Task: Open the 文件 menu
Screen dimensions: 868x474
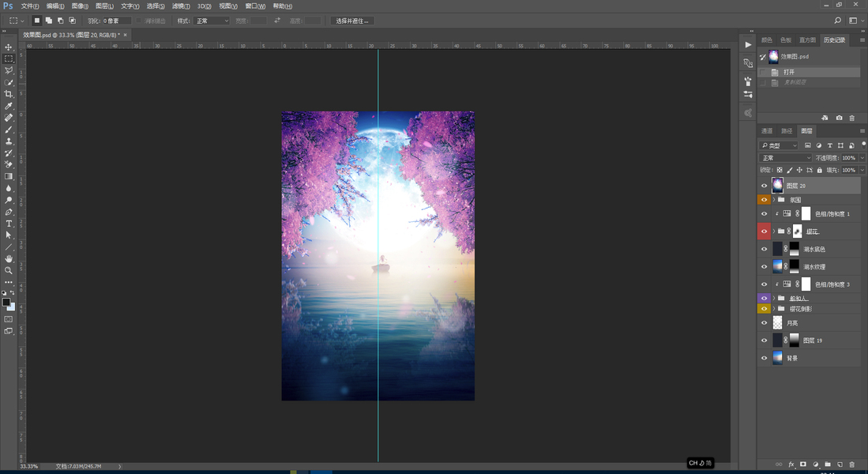Action: 30,6
